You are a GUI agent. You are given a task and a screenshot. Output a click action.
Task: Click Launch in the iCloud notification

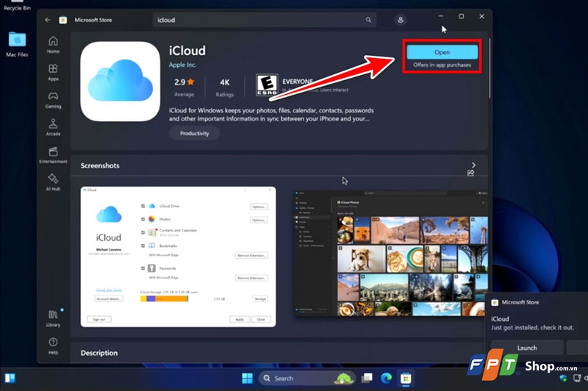pyautogui.click(x=527, y=348)
